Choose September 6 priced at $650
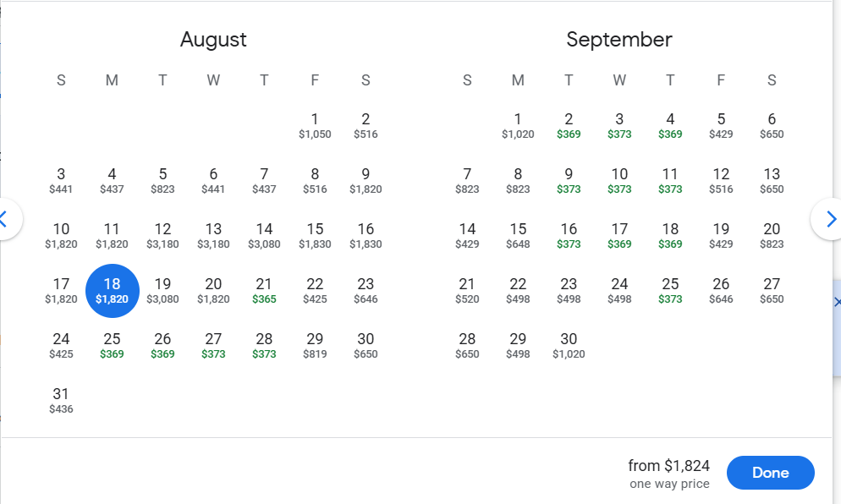 [772, 125]
